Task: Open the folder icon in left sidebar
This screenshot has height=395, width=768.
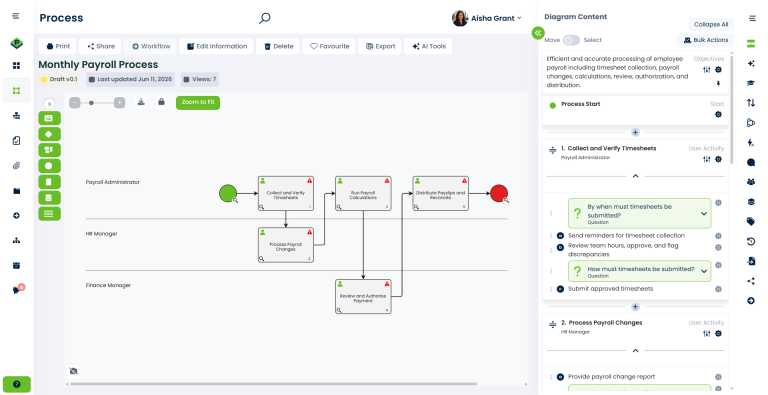Action: 16,191
